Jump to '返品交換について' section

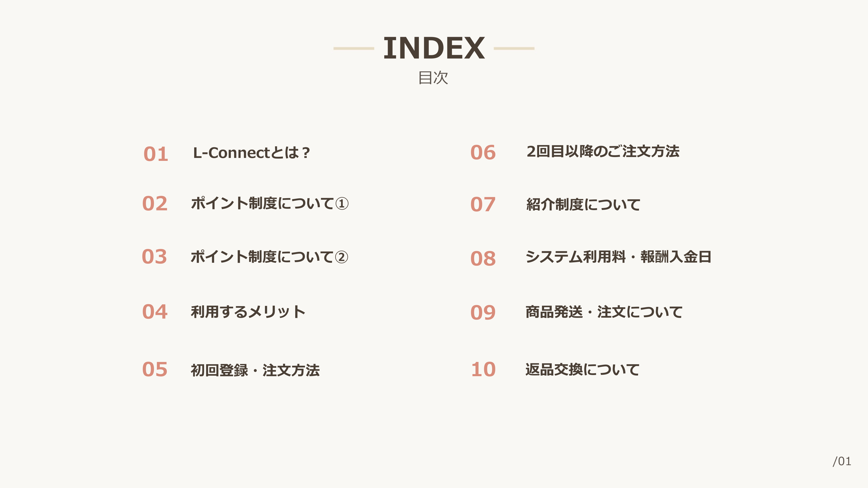(x=582, y=369)
